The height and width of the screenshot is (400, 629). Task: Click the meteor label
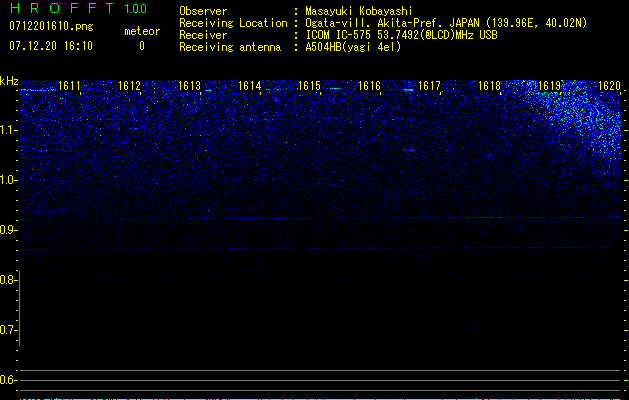(x=142, y=31)
